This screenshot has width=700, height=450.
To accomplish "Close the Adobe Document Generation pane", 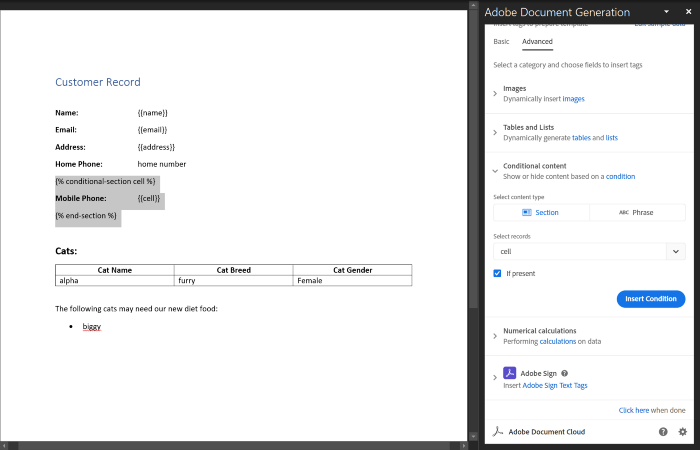I will coord(688,12).
